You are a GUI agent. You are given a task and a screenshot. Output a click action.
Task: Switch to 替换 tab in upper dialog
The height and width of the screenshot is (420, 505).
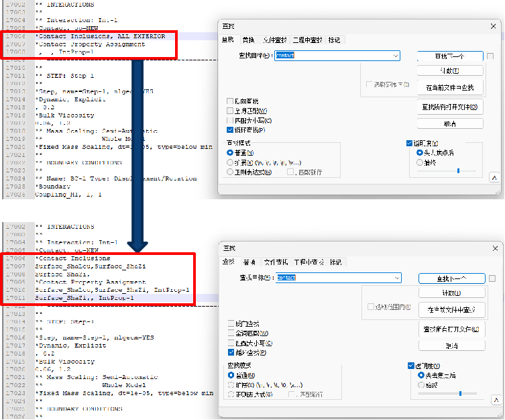click(248, 40)
